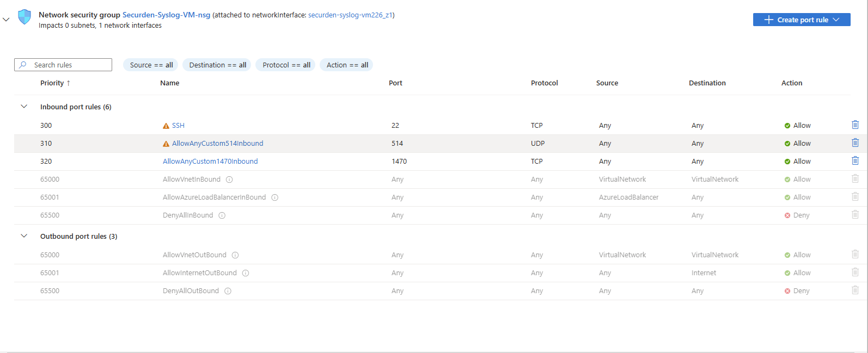Click port value 514
The height and width of the screenshot is (353, 868).
click(x=398, y=144)
